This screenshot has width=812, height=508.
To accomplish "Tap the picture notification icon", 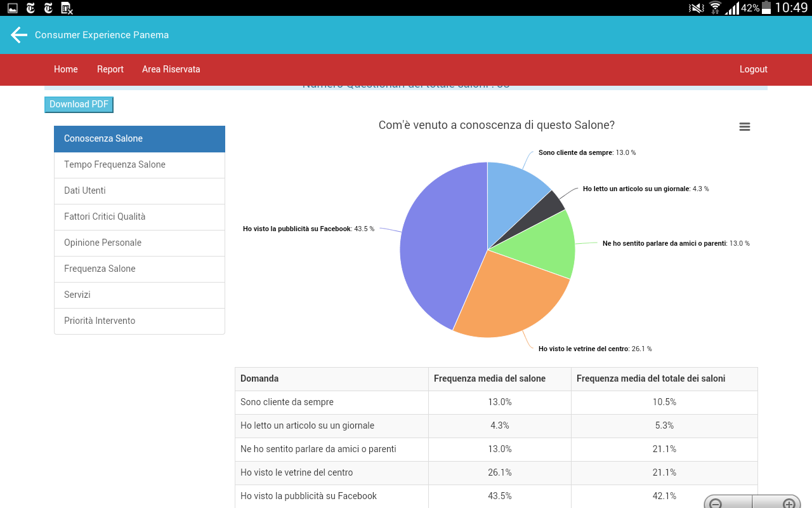I will click(13, 8).
